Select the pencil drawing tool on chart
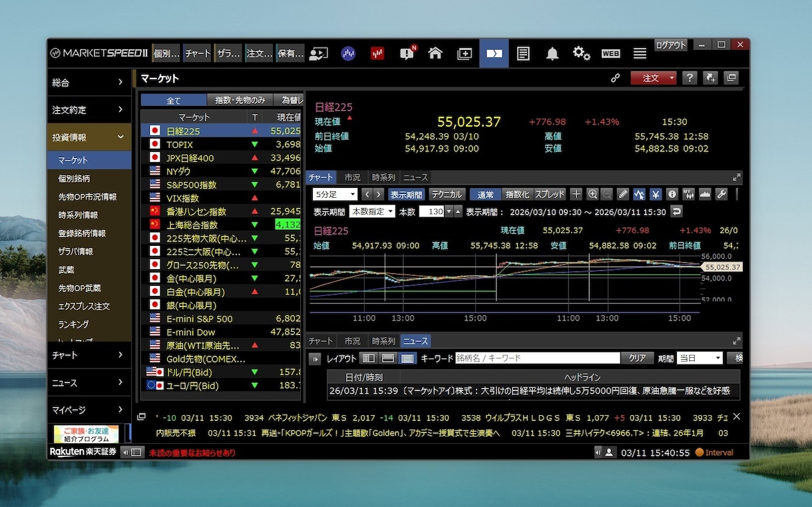Screen dimensions: 812x507 pos(623,194)
